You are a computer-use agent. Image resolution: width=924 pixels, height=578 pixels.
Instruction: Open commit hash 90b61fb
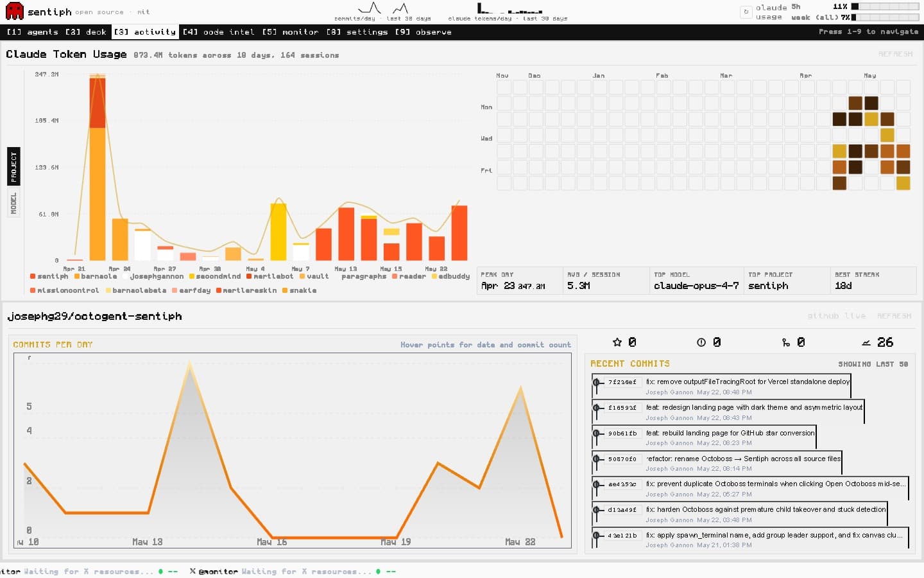tap(622, 433)
